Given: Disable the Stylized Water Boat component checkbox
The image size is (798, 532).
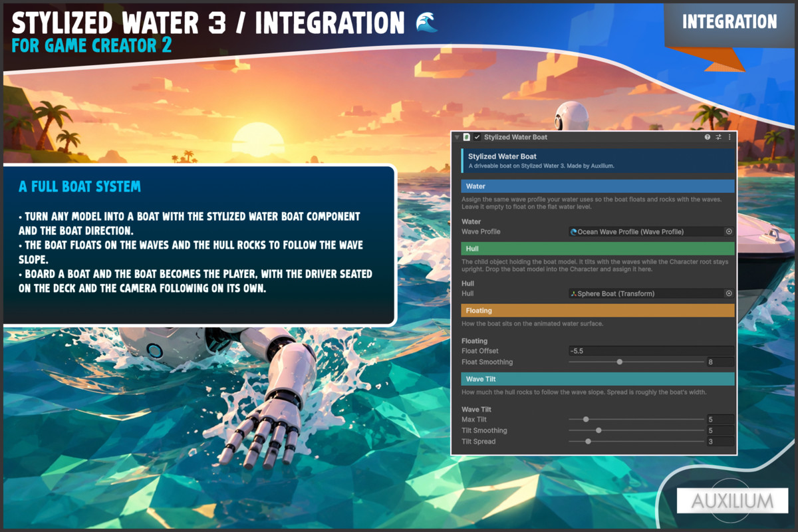Looking at the screenshot, I should [477, 137].
